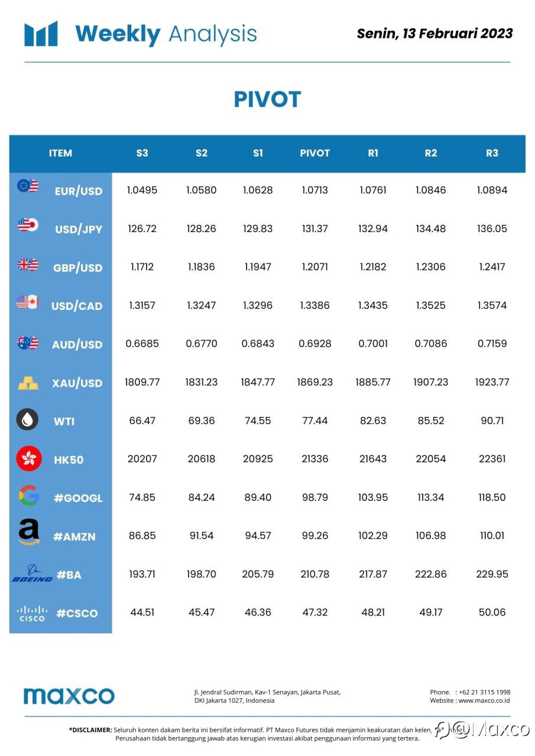Image resolution: width=535 pixels, height=756 pixels.
Task: Click the PIVOT column header
Action: point(314,153)
